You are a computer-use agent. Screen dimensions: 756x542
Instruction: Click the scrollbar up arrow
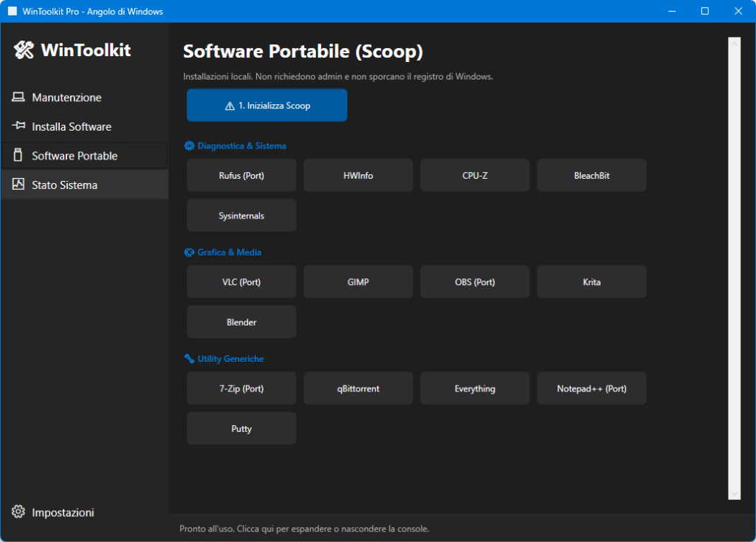point(735,44)
